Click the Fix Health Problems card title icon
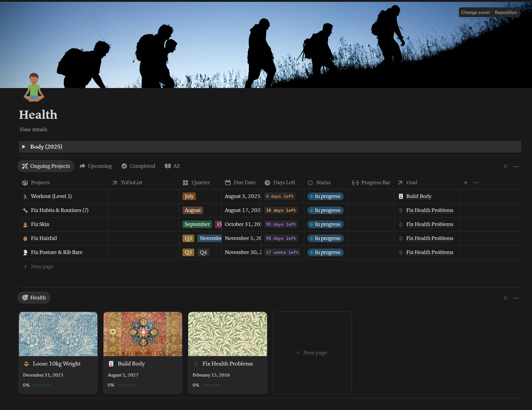 pyautogui.click(x=196, y=364)
